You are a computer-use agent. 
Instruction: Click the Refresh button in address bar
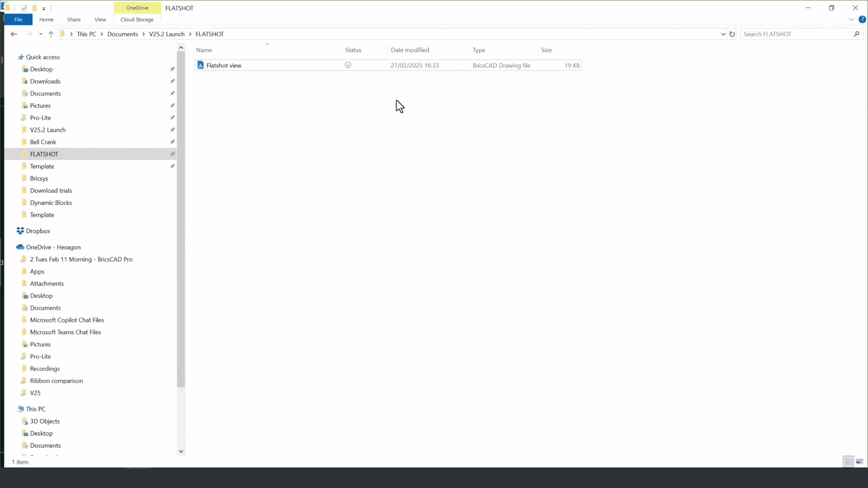tap(732, 34)
